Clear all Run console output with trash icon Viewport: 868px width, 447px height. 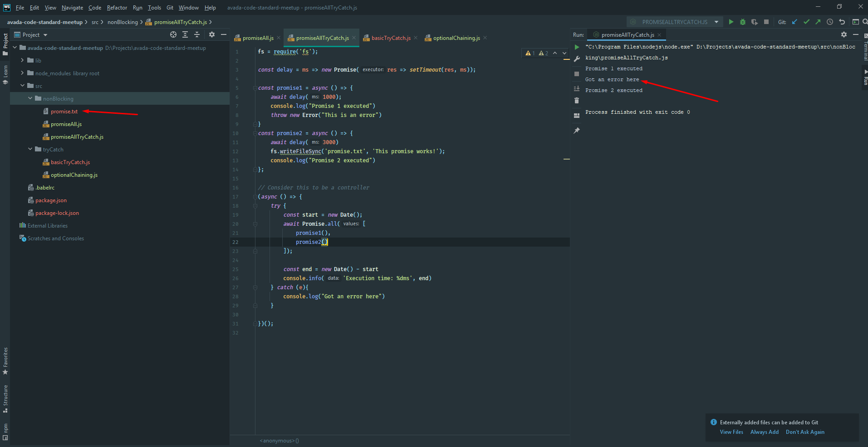coord(577,101)
